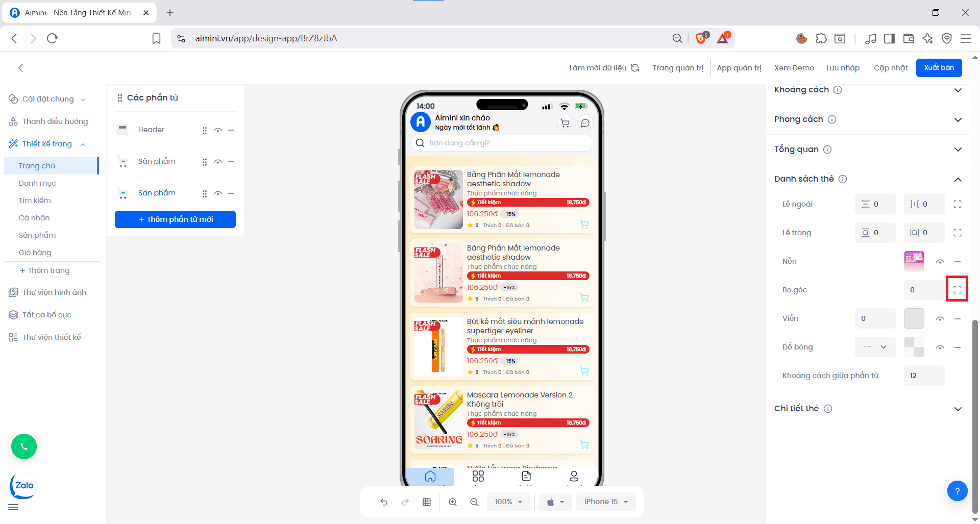Screen dimensions: 980x524
Task: Click Thêm phần tử mới button
Action: click(175, 219)
